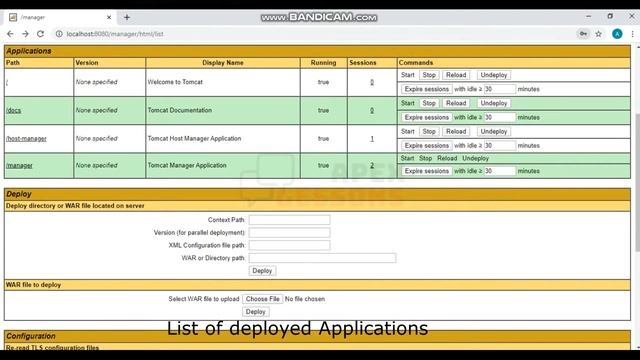Close the /manager tab
Image resolution: width=640 pixels, height=360 pixels.
click(x=109, y=17)
